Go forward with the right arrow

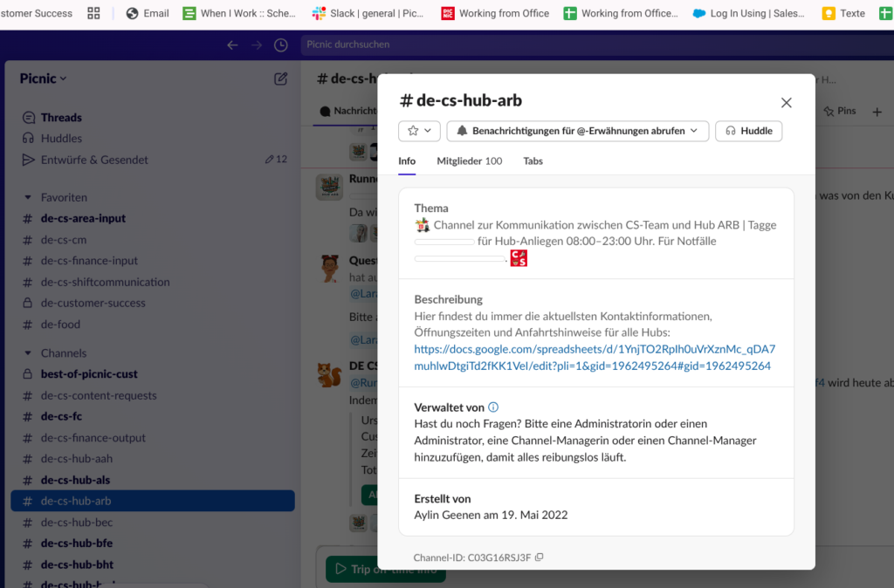tap(256, 45)
